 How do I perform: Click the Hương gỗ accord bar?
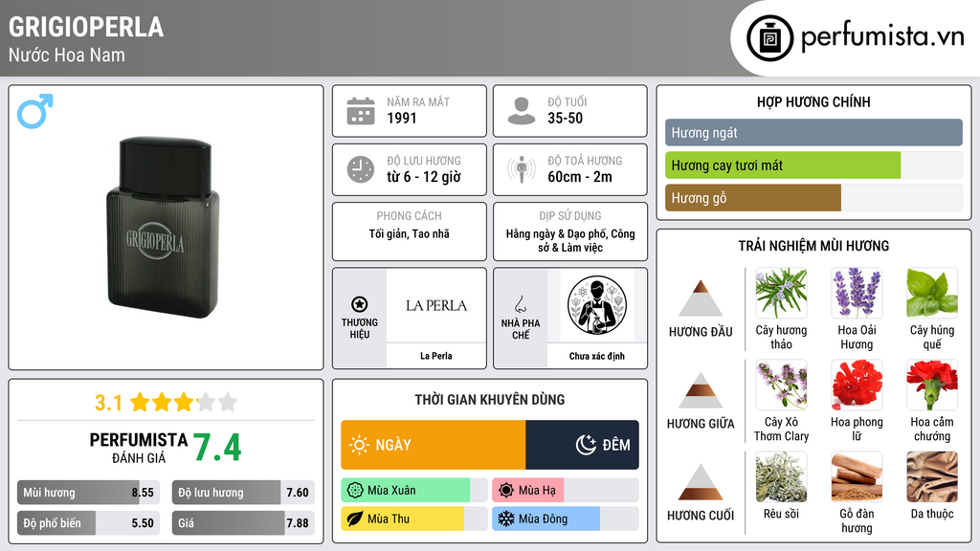[813, 198]
